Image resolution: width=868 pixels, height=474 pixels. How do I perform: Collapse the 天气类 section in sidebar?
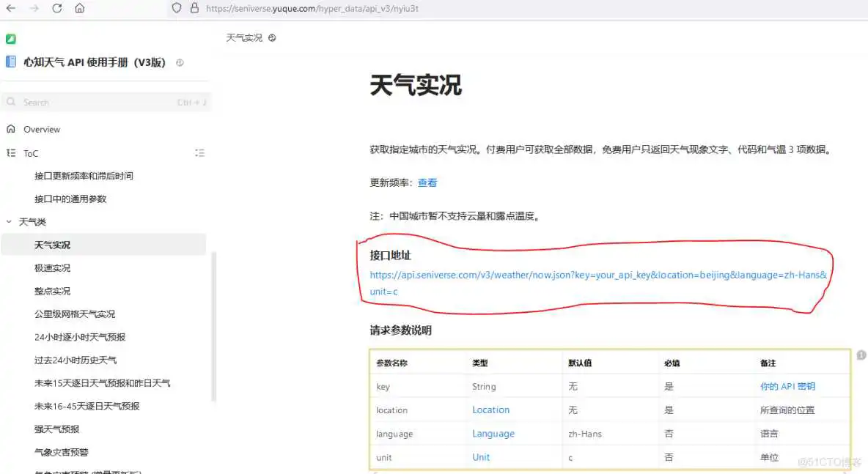9,221
